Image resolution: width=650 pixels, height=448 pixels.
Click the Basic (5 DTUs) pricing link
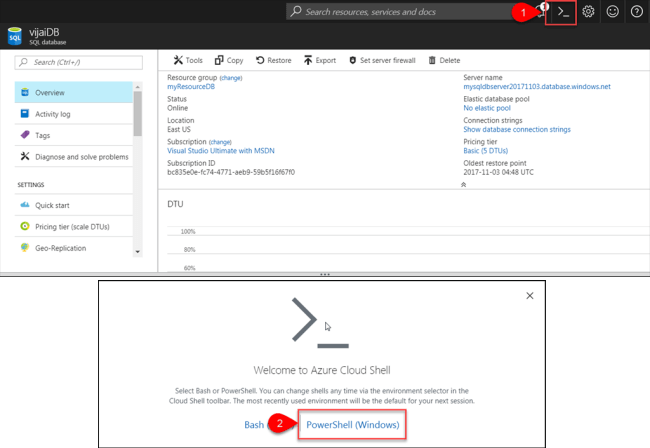pyautogui.click(x=486, y=151)
